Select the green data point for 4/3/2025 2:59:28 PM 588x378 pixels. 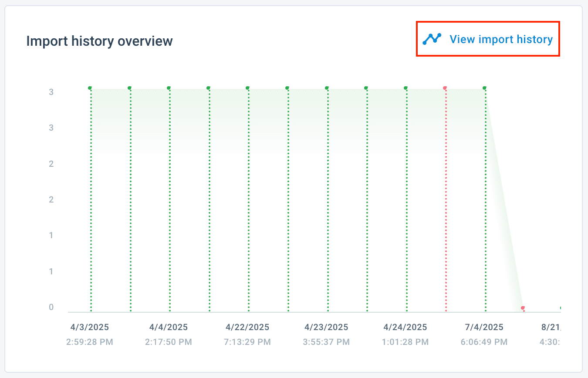(x=90, y=88)
